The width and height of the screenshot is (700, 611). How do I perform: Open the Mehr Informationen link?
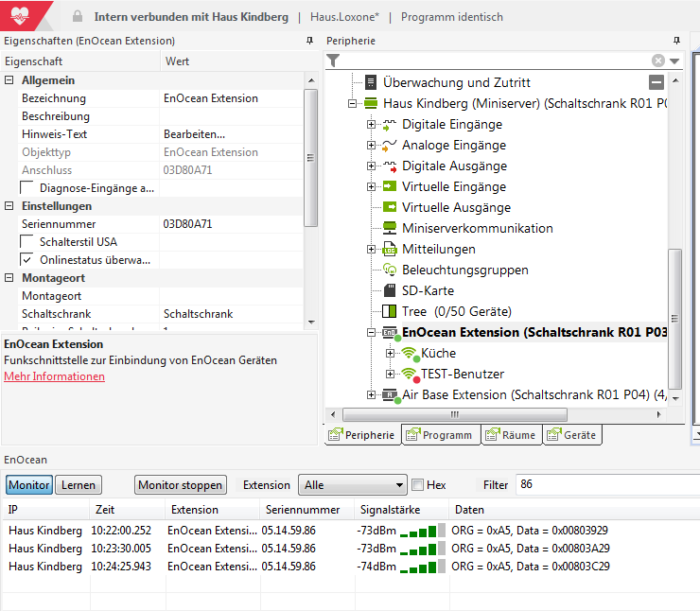[x=54, y=376]
